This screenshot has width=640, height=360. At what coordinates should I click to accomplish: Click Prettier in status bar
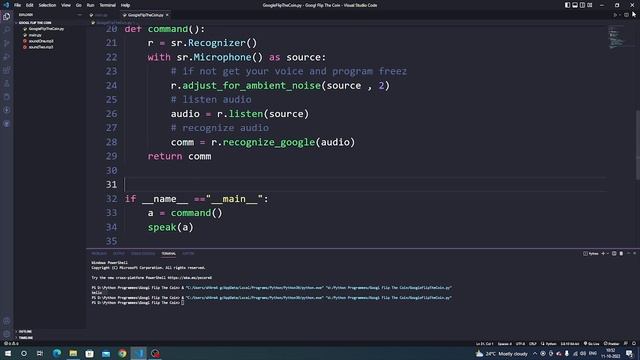click(x=611, y=344)
